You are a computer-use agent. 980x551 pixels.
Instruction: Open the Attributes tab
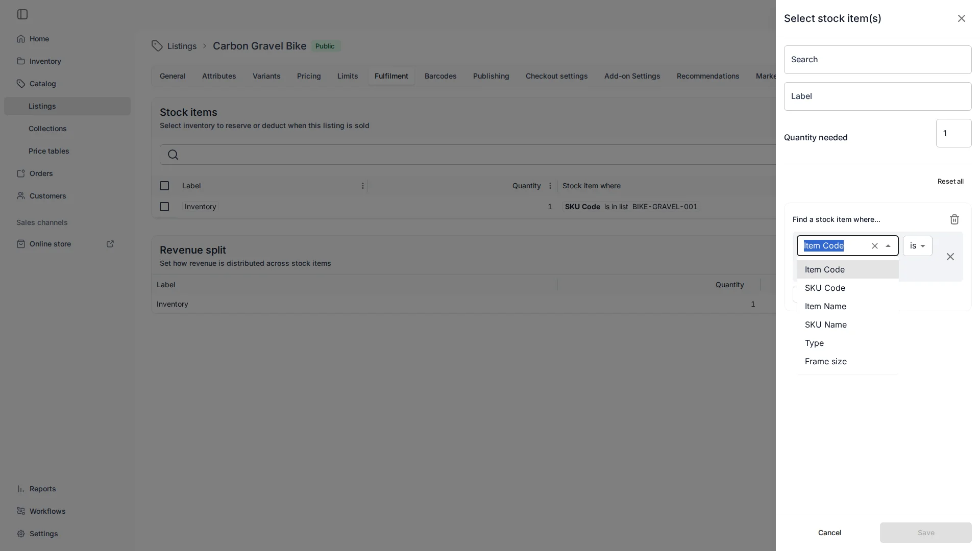[219, 76]
